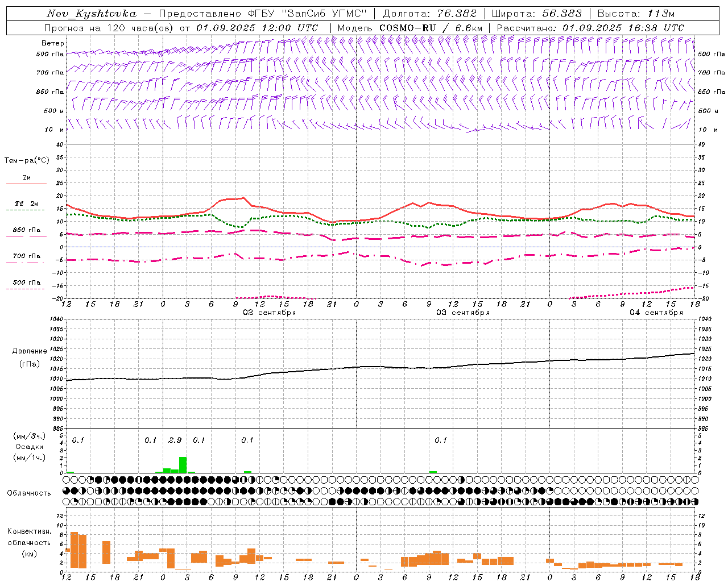Click the computed time "01.09.2025 16:38 UTC"
728x582 pixels.
tap(623, 28)
